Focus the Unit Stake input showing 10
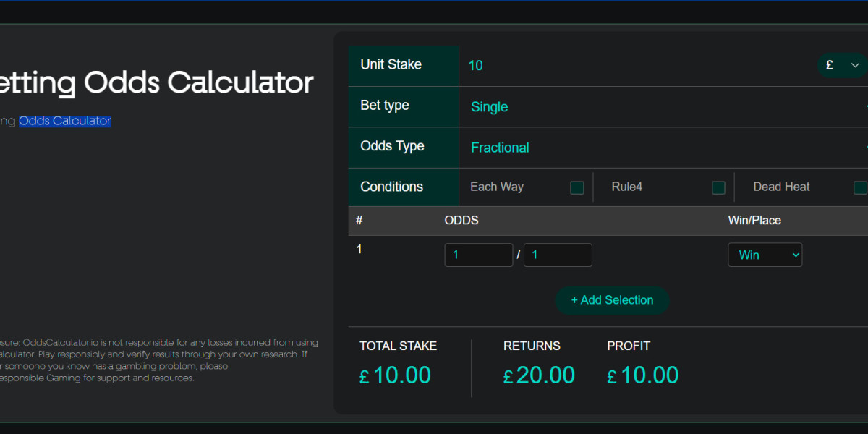Screen dimensions: 868x434 (637, 66)
